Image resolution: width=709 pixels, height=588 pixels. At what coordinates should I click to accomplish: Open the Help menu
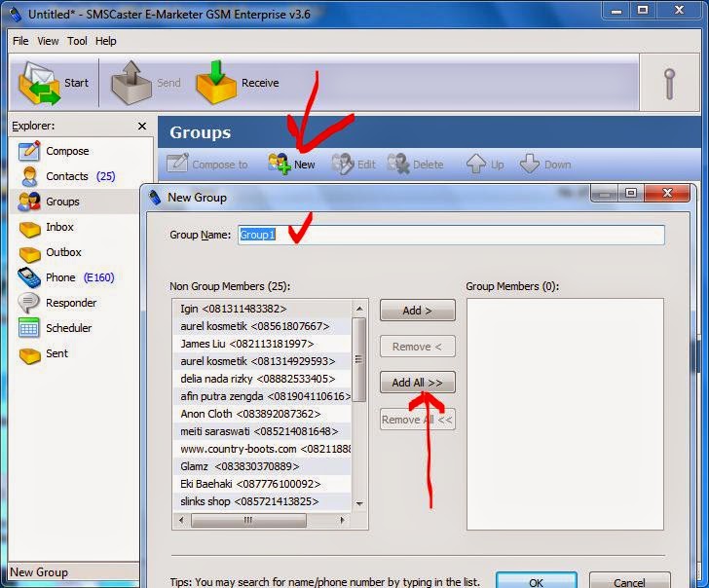[106, 41]
